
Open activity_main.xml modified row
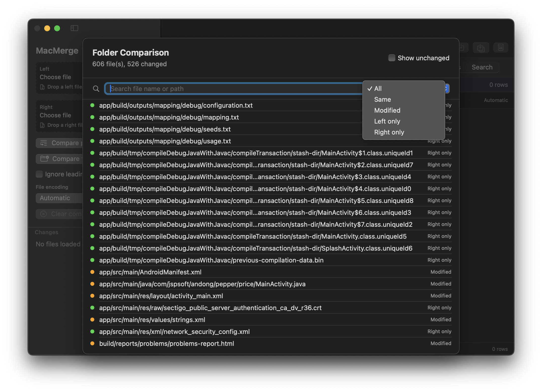pyautogui.click(x=271, y=296)
